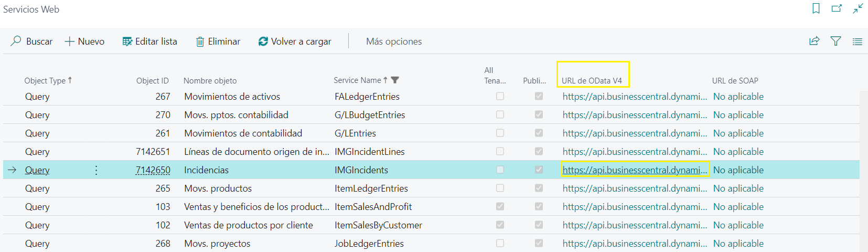Open Service Name column filter dropdown
Screen dimensions: 868x252
[x=395, y=80]
